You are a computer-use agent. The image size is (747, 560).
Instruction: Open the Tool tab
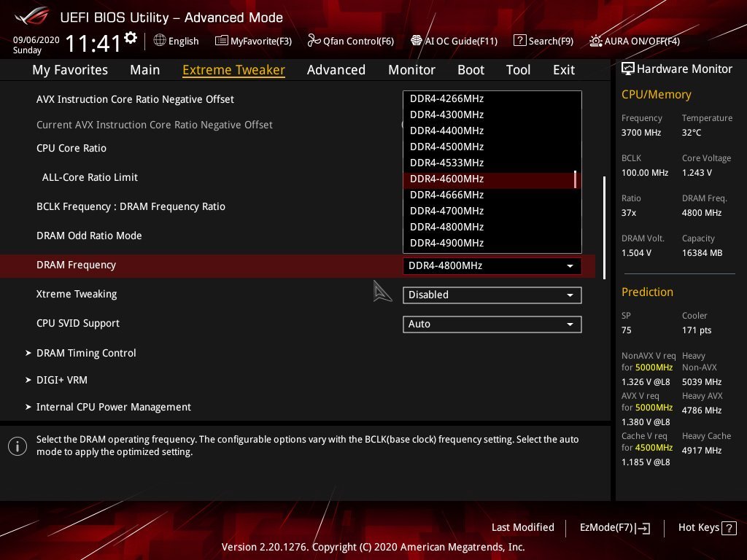(519, 70)
